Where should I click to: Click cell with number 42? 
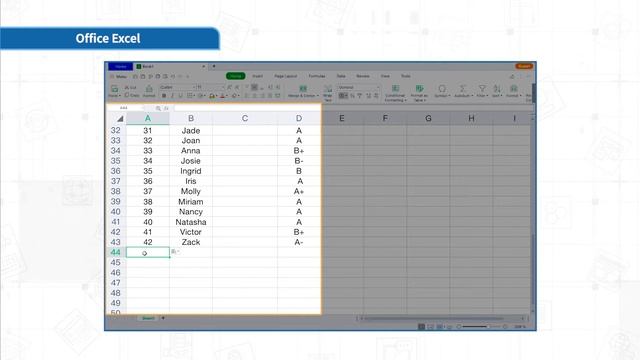pyautogui.click(x=148, y=242)
